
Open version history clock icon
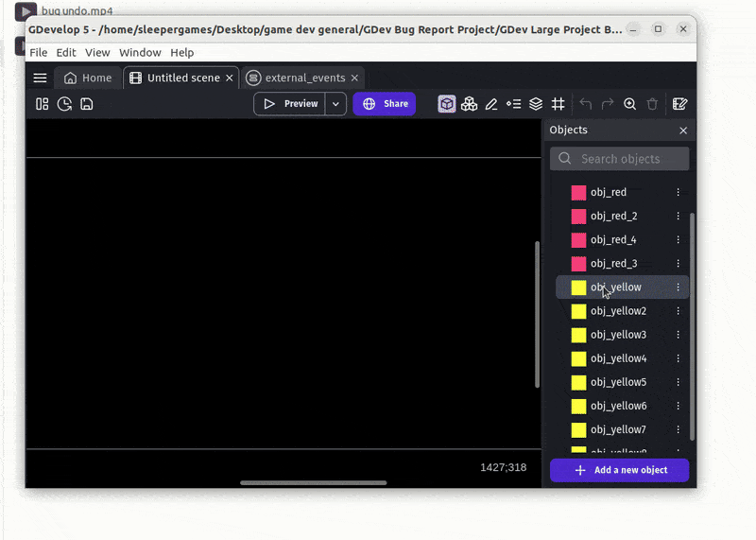click(64, 104)
